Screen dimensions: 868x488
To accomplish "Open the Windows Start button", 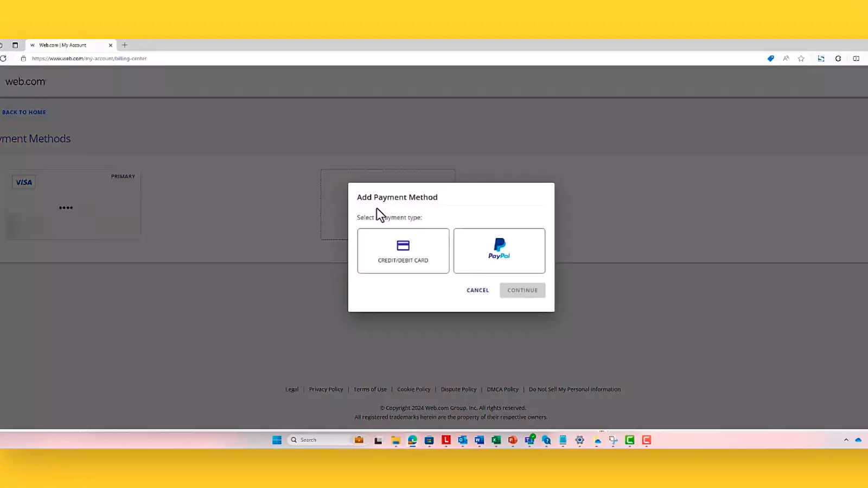I will pyautogui.click(x=277, y=440).
